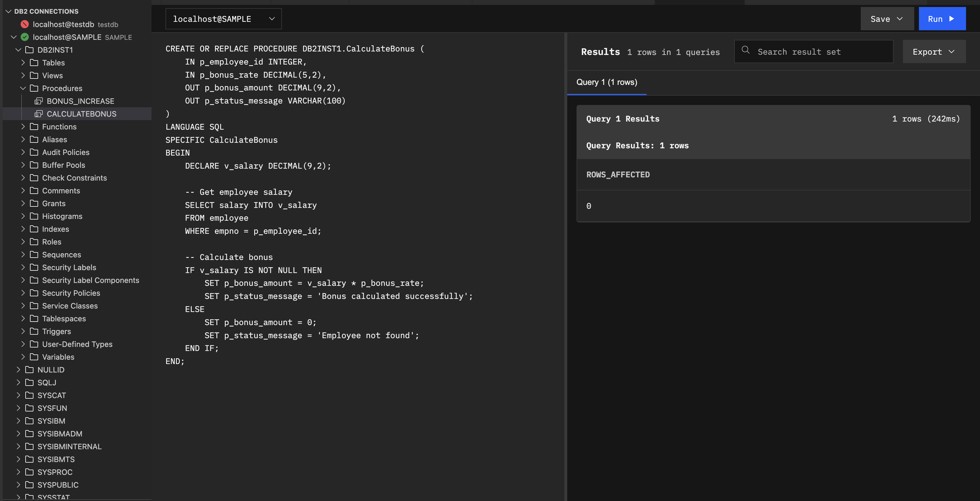Select the Query 1 (1 rows) tab
The height and width of the screenshot is (501, 980).
607,82
